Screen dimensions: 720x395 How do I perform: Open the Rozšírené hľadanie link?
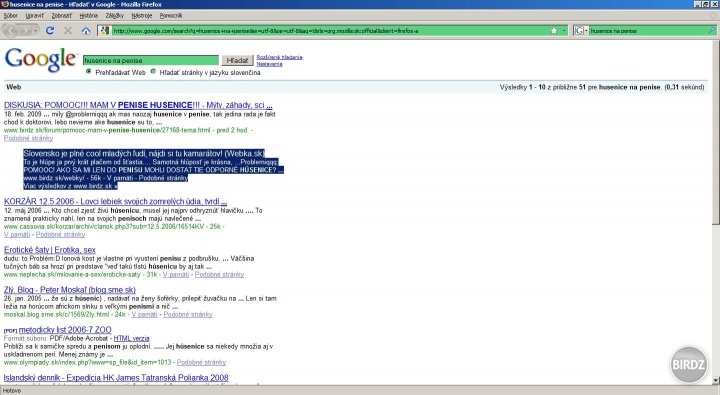coord(279,57)
